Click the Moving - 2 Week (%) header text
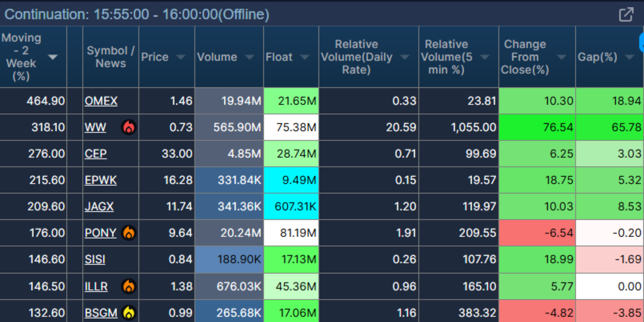 pos(21,57)
